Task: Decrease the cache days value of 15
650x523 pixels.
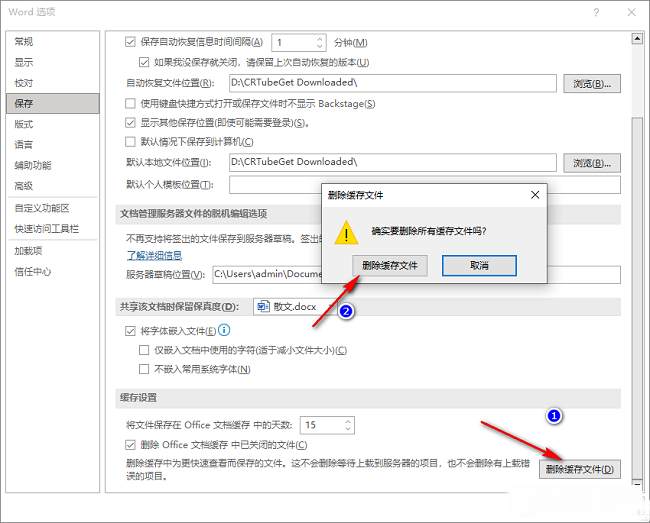Action: pos(348,429)
